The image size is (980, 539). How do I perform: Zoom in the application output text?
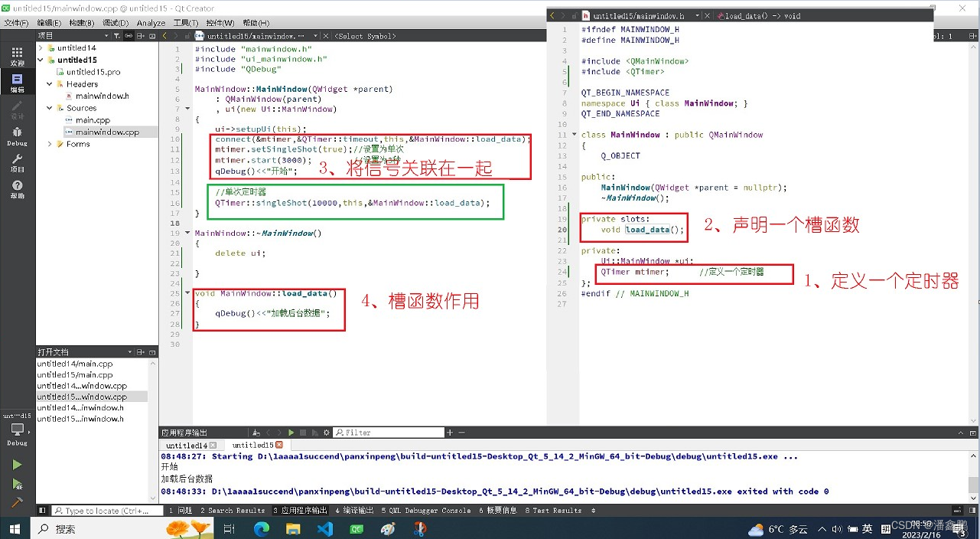pyautogui.click(x=449, y=433)
